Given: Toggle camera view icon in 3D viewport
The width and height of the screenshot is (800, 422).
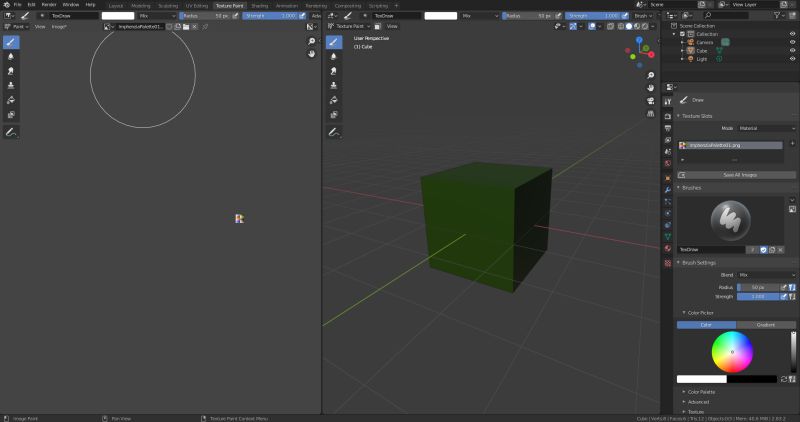Looking at the screenshot, I should point(651,101).
